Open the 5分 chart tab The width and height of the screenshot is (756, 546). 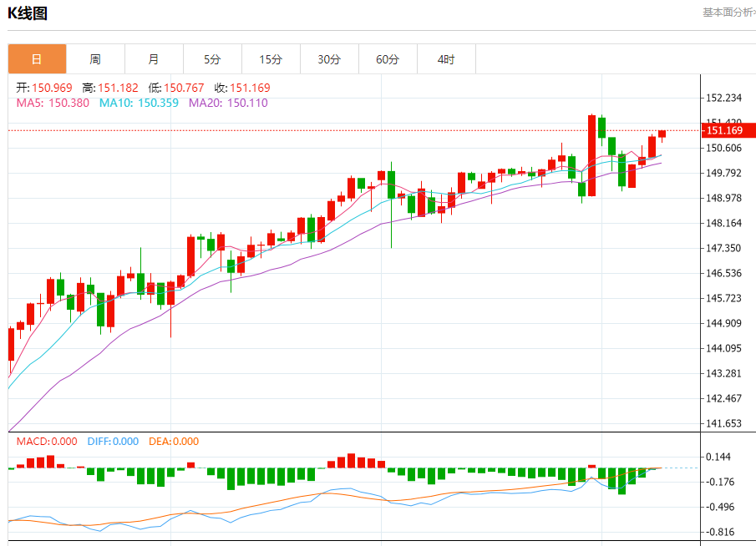coord(213,58)
